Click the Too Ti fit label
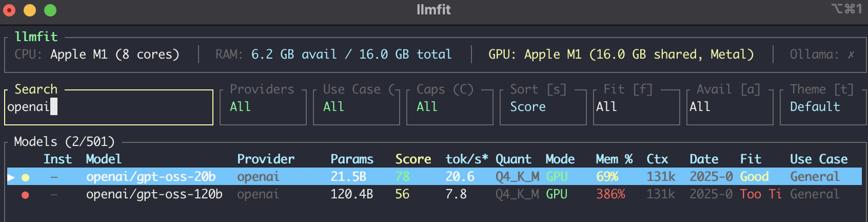Image resolution: width=868 pixels, height=222 pixels. pyautogui.click(x=761, y=194)
